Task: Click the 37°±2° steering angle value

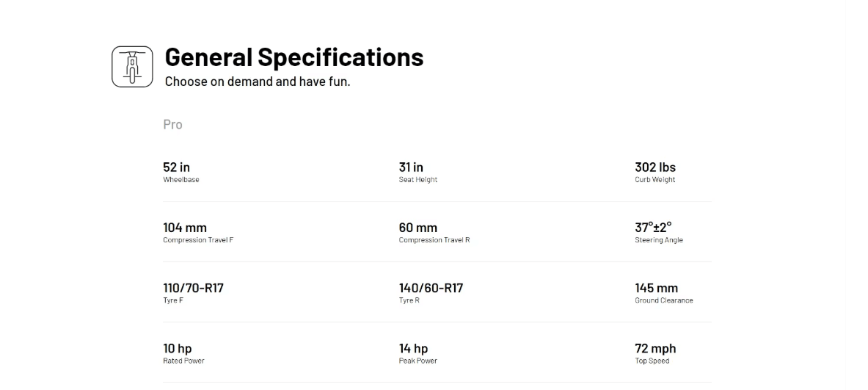Action: (x=653, y=228)
